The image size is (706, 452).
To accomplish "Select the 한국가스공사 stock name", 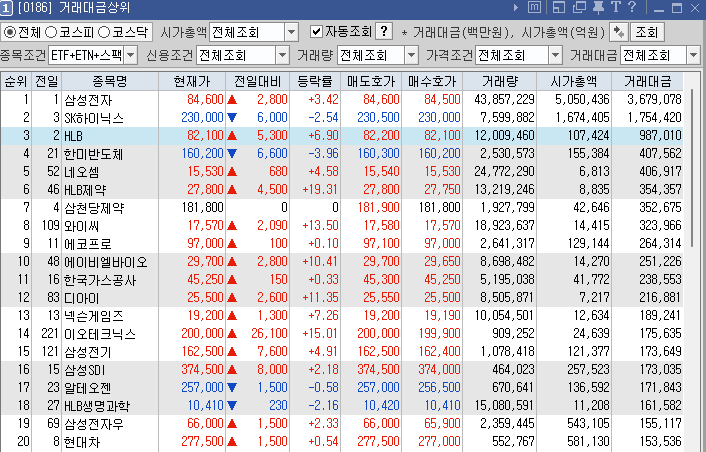I will click(x=100, y=280).
